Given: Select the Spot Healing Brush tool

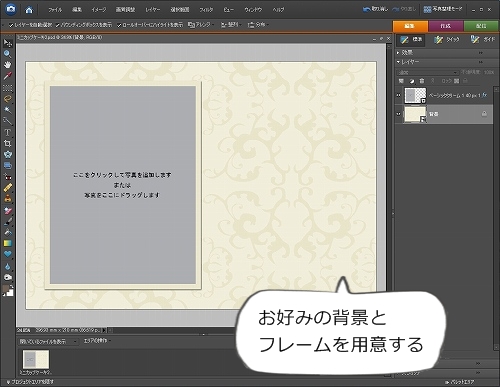Looking at the screenshot, I should (7, 188).
